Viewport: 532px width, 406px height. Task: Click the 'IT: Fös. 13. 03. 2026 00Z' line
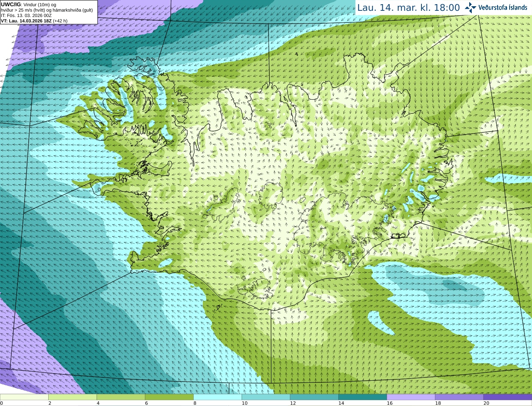(26, 15)
